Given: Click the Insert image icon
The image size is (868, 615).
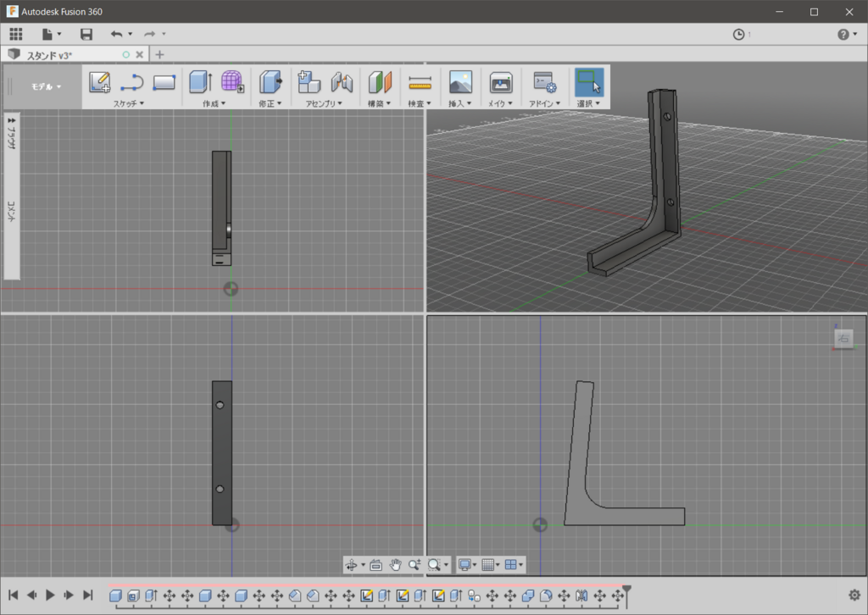Looking at the screenshot, I should tap(460, 82).
